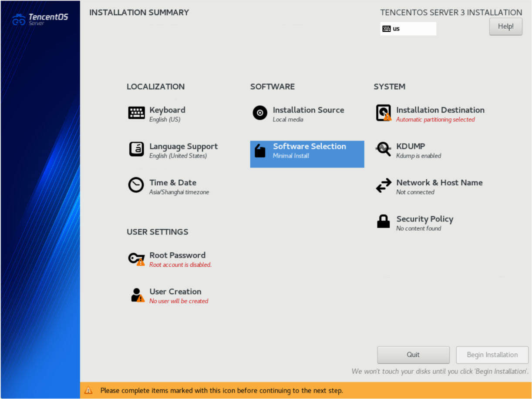
Task: Click the 'us' keyboard layout indicator
Action: 408,29
